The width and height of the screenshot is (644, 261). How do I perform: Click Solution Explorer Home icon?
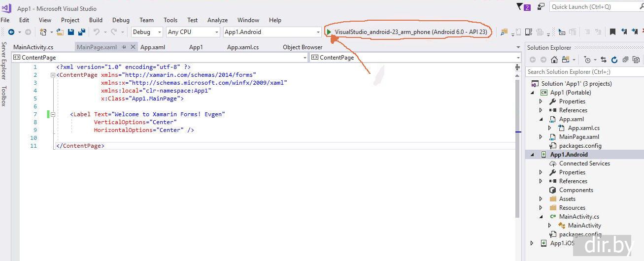click(554, 60)
